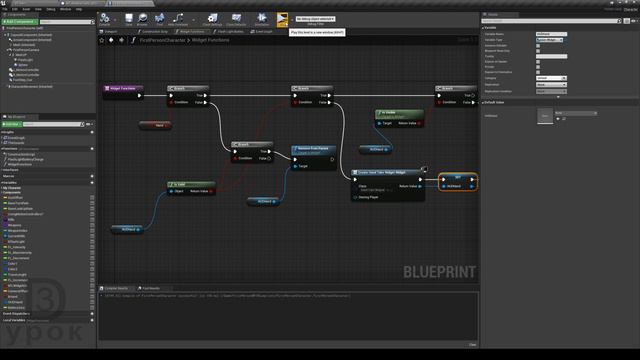The image size is (640, 360).
Task: Click the plus icon on Variables section
Action: coord(92,182)
